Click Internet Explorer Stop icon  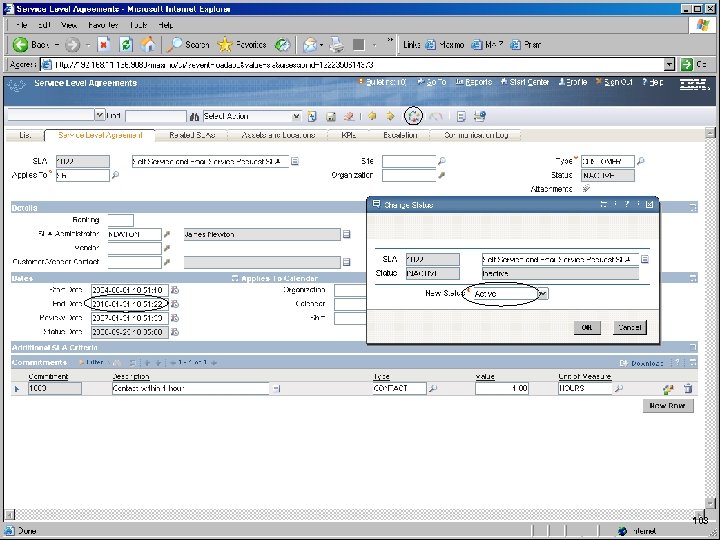coord(104,45)
